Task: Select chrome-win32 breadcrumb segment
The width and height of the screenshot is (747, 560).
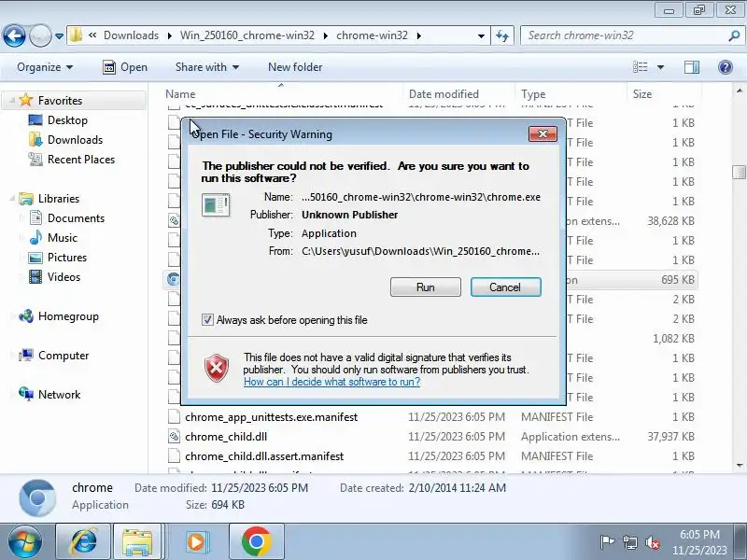Action: coord(372,35)
